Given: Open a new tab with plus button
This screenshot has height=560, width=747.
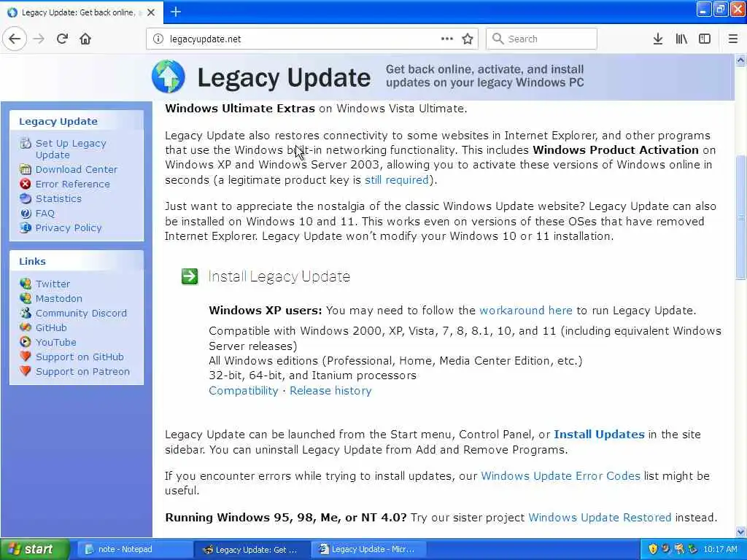Looking at the screenshot, I should coord(176,12).
